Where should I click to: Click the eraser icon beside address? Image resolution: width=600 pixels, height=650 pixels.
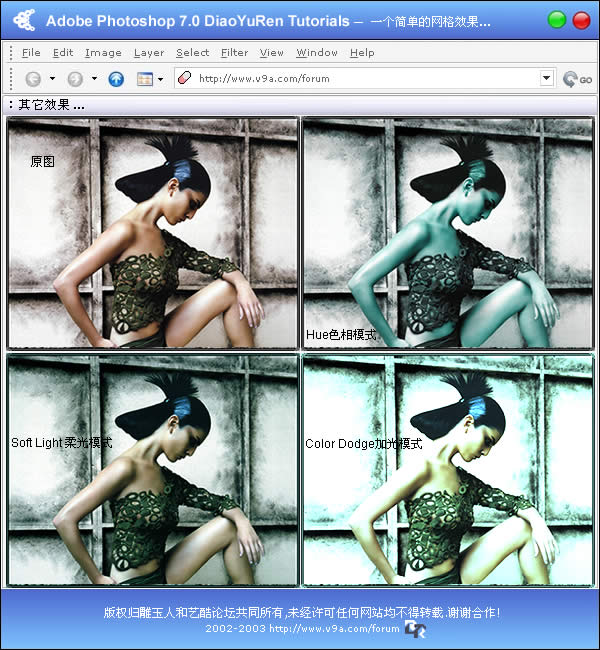coord(184,78)
